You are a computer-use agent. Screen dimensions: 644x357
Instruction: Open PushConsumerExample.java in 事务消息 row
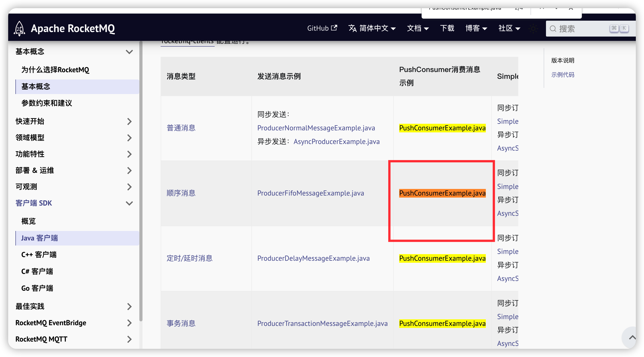[x=442, y=323]
